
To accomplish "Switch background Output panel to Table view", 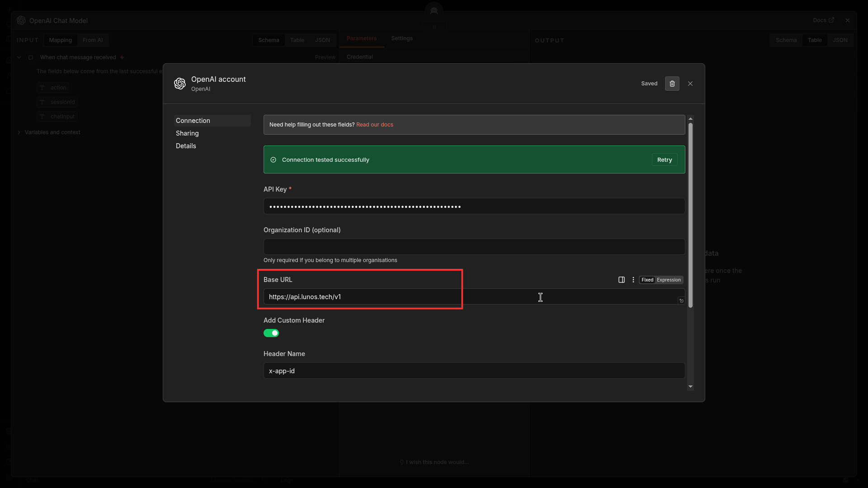I will pyautogui.click(x=815, y=40).
